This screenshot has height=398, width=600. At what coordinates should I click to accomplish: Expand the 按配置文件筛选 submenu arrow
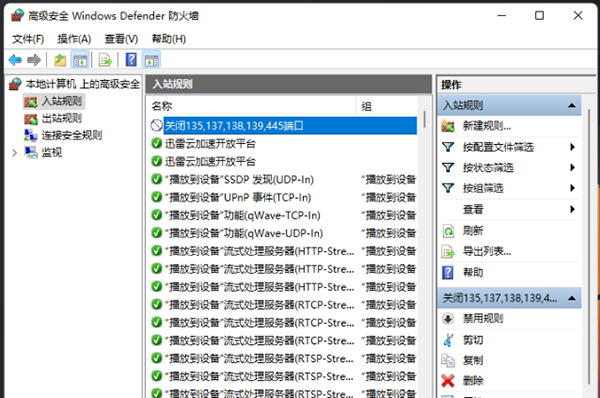572,147
